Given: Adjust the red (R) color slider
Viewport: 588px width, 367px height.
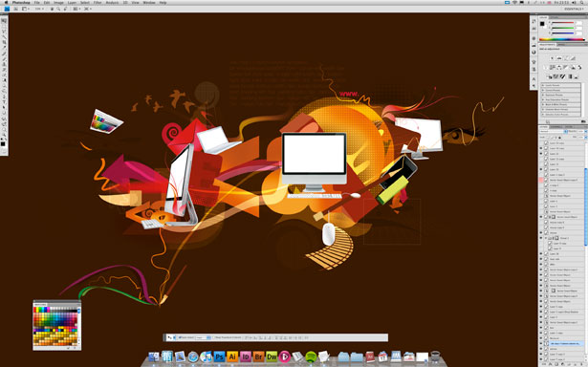Looking at the screenshot, I should (563, 23).
